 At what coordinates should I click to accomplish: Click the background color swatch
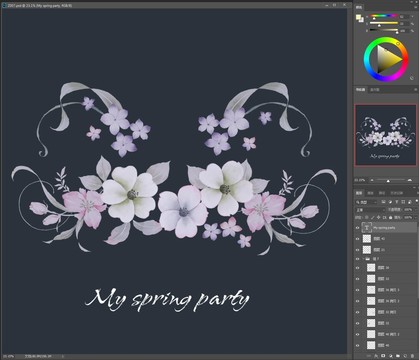point(361,20)
